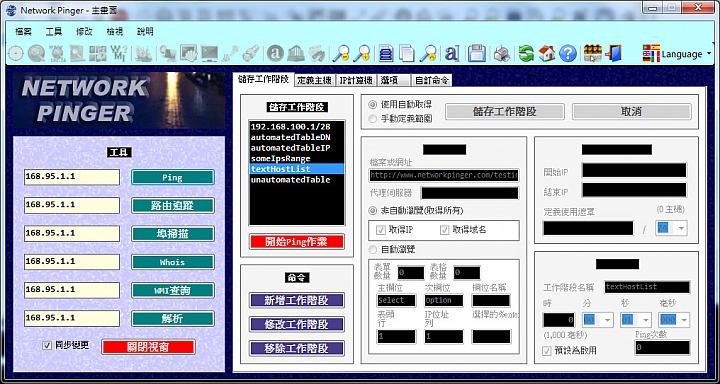Click the floppy disk save icon
This screenshot has width=720, height=384.
click(x=477, y=54)
